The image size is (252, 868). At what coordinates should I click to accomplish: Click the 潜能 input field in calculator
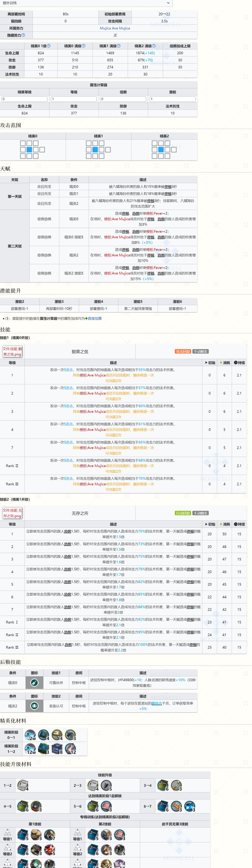point(172,99)
